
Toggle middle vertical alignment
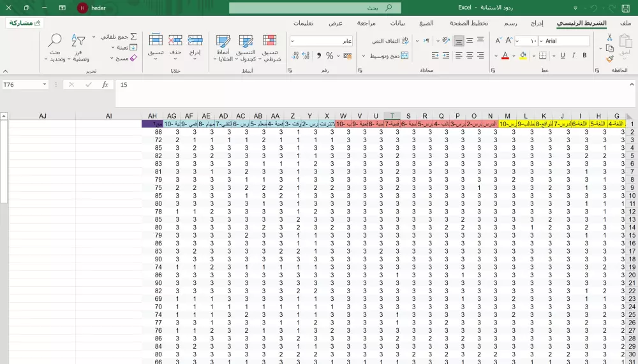click(x=470, y=41)
